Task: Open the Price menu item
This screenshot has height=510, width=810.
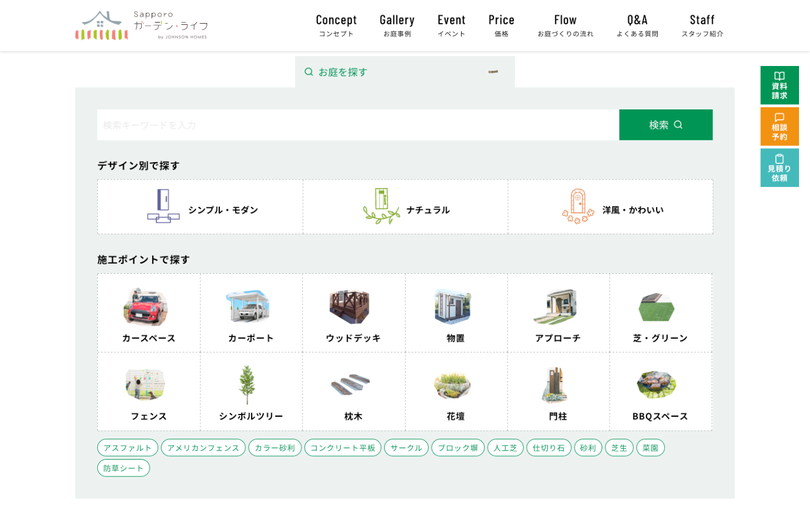Action: [501, 25]
